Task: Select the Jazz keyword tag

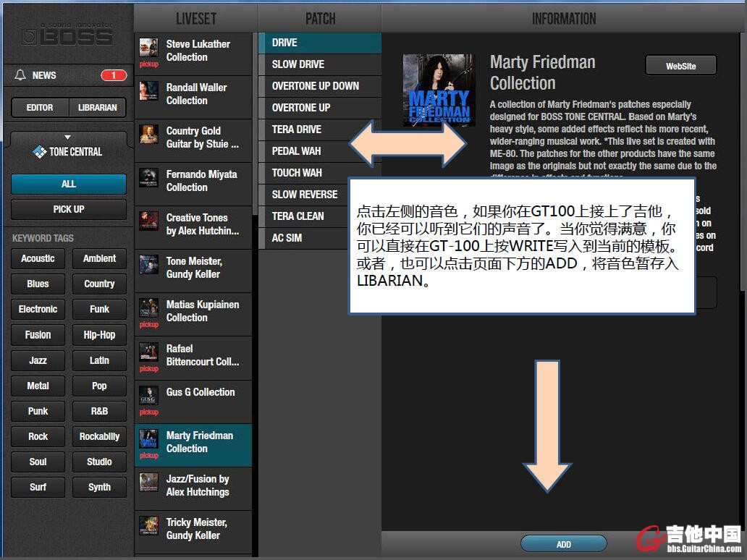Action: [x=38, y=360]
